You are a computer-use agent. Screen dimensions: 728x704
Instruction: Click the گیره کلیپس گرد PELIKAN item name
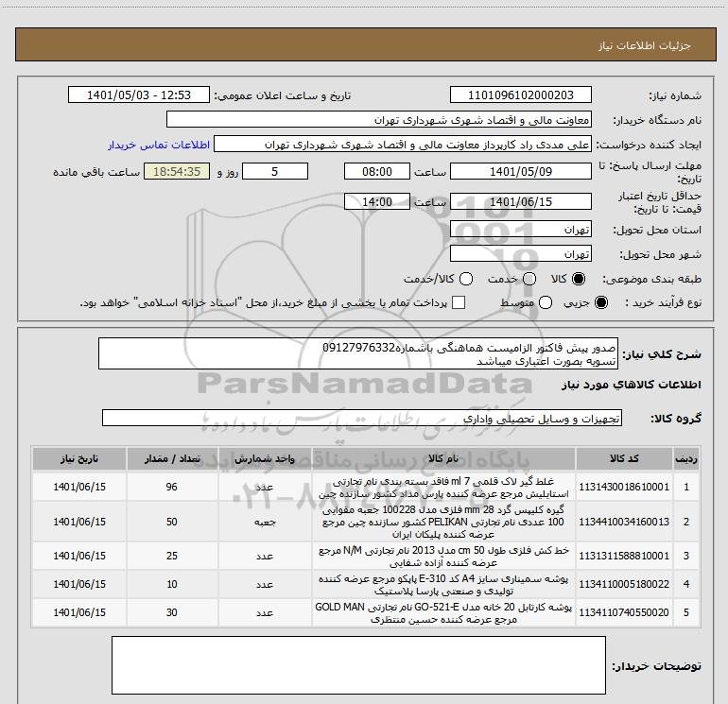click(x=443, y=522)
